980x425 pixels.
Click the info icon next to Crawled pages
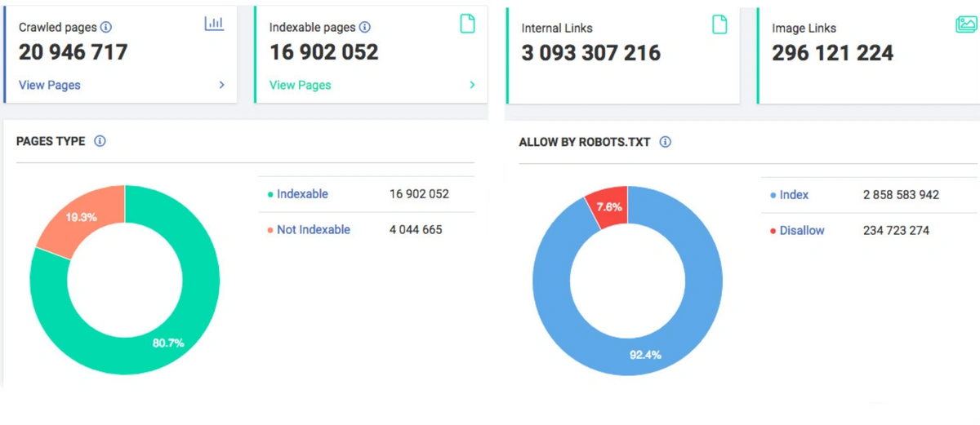click(x=106, y=28)
